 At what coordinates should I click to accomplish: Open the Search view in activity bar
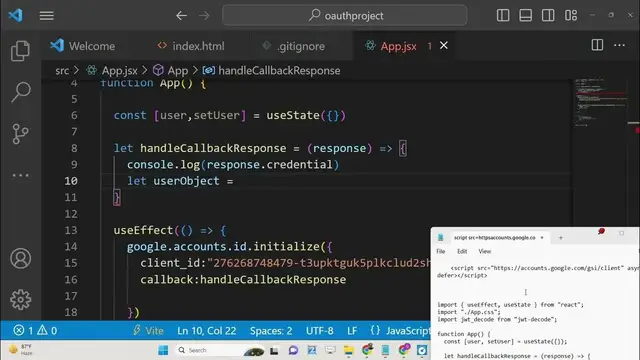tap(20, 92)
